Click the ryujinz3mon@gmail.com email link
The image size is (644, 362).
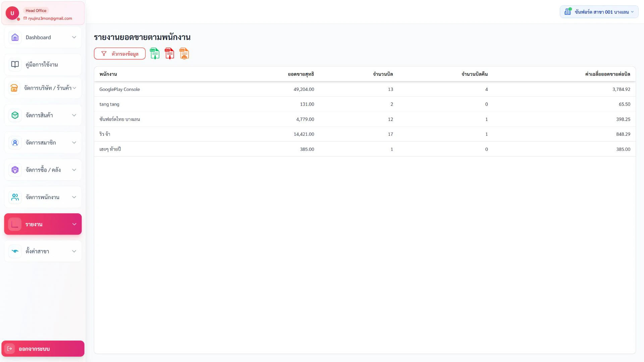[50, 18]
